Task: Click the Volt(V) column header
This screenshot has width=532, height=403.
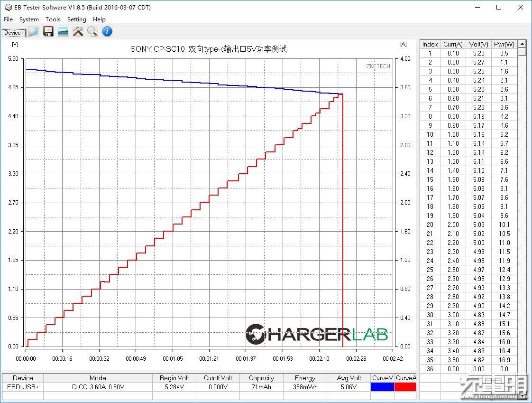Action: (478, 44)
